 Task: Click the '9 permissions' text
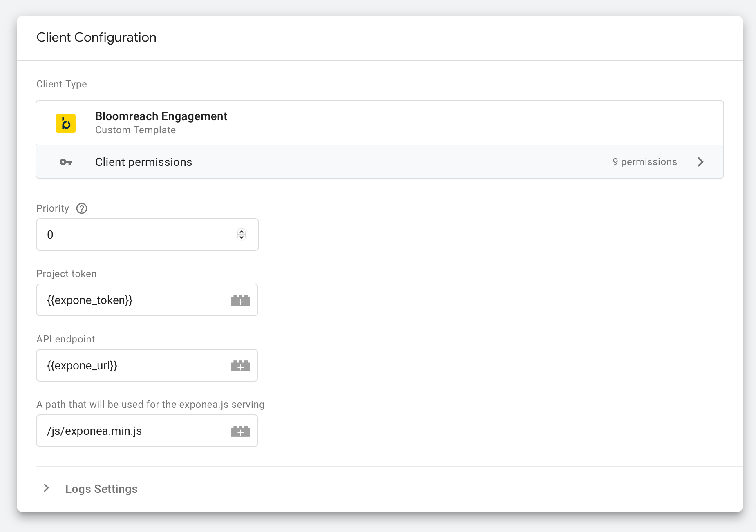pyautogui.click(x=645, y=162)
